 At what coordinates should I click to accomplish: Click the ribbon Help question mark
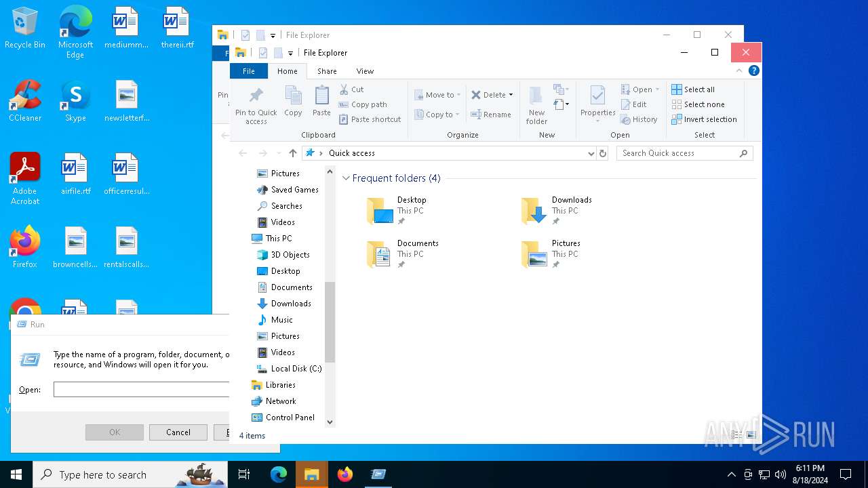tap(753, 70)
